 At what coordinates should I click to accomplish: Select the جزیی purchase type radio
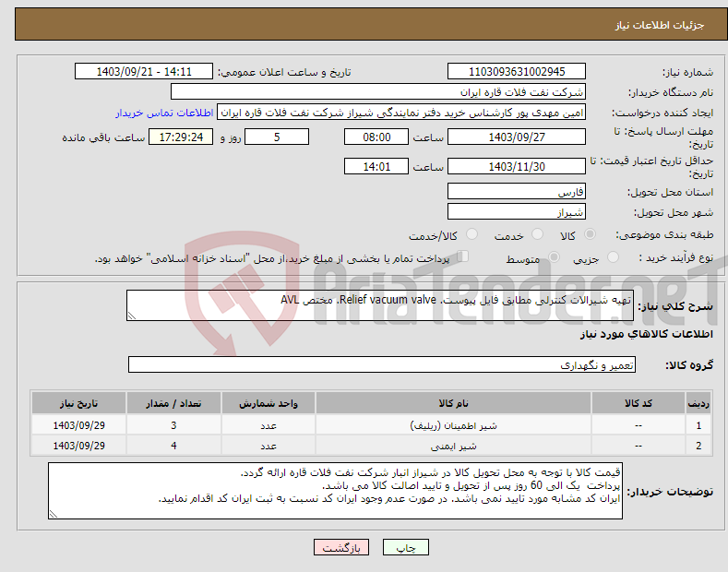tap(613, 256)
